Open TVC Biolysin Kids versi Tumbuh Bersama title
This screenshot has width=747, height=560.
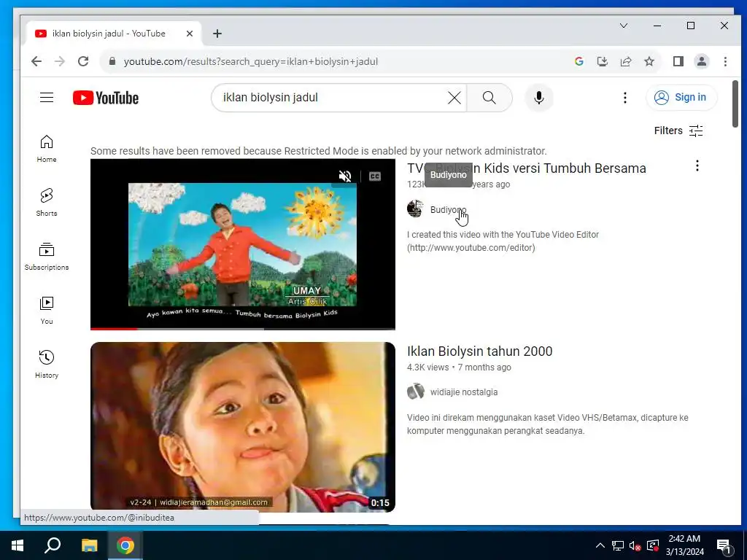527,168
